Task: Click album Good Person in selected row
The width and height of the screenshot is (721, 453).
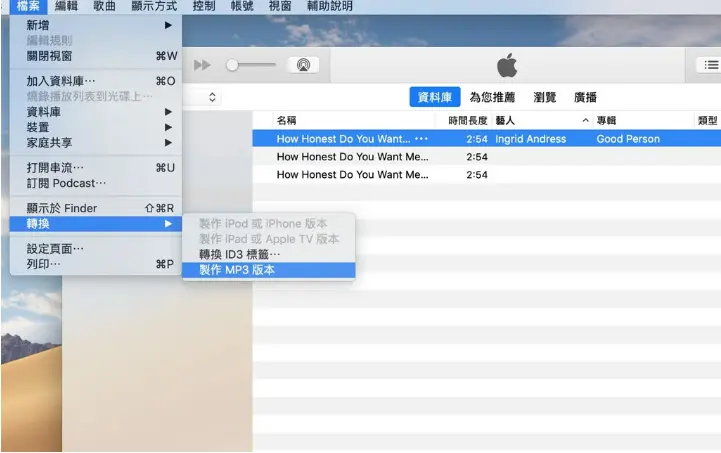Action: pos(628,139)
